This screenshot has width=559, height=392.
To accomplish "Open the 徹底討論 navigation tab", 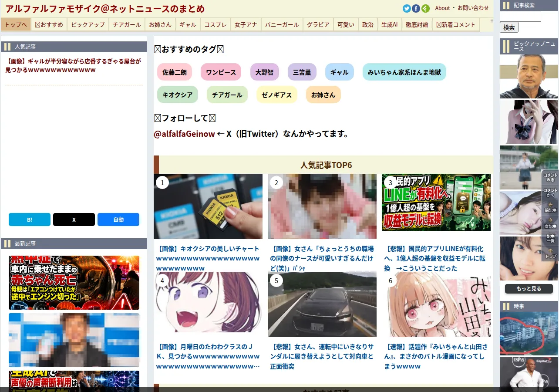I will pyautogui.click(x=417, y=25).
